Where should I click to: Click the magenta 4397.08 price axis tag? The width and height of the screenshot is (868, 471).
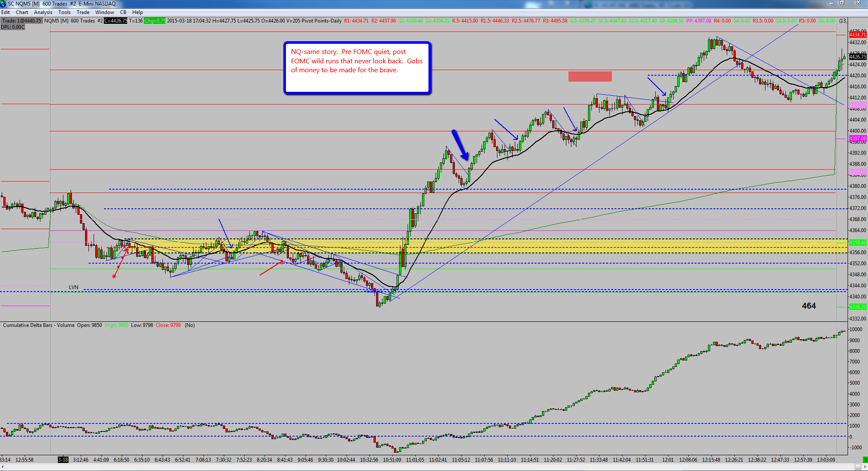point(857,139)
